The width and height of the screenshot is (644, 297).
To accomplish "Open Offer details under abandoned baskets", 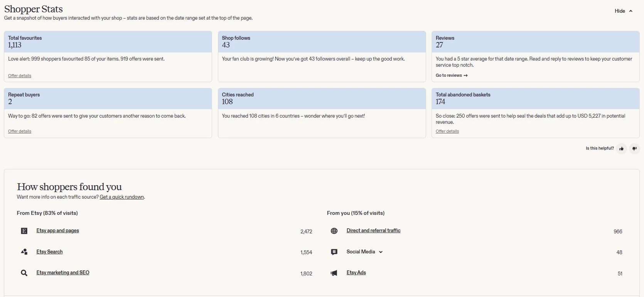I will 447,131.
